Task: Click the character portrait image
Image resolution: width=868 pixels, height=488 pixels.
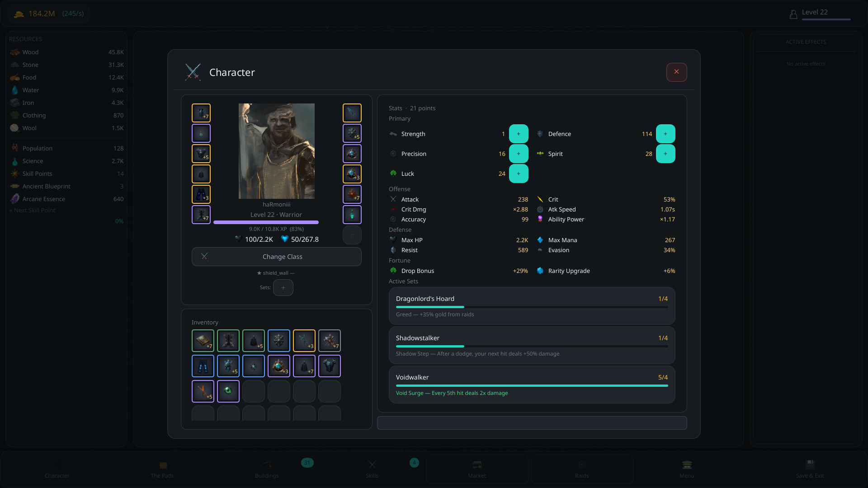Action: click(x=277, y=151)
